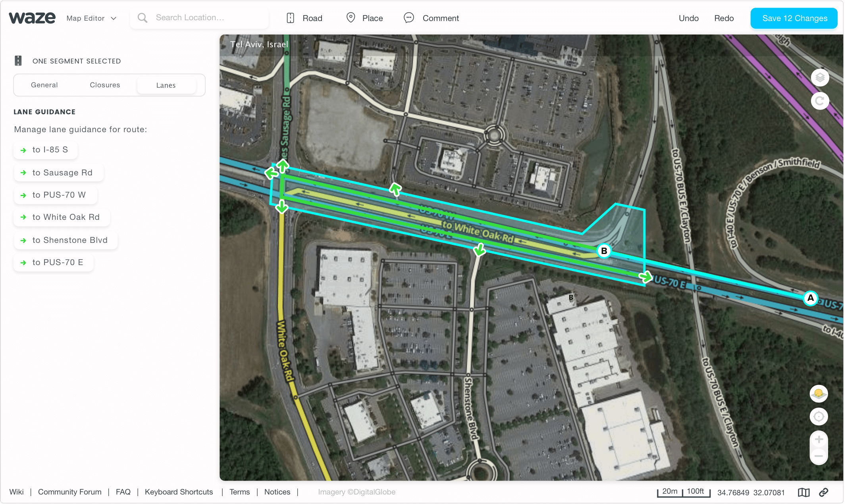The width and height of the screenshot is (867, 504).
Task: Open the map view icon in status bar
Action: [803, 492]
